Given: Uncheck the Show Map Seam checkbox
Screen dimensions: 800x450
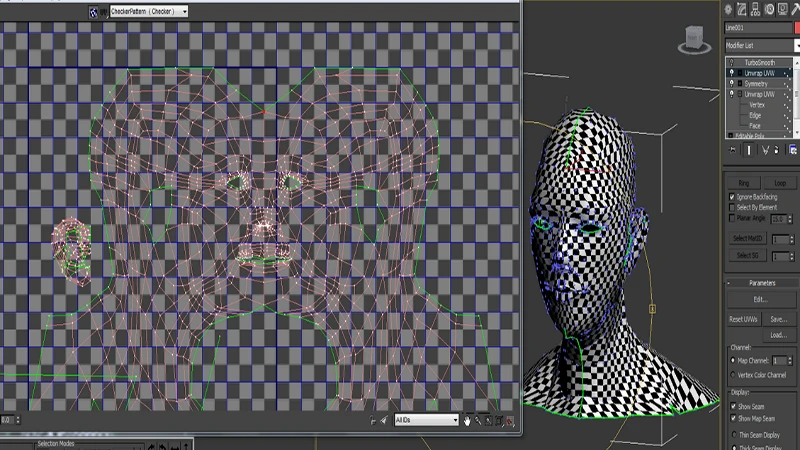Looking at the screenshot, I should (x=732, y=417).
